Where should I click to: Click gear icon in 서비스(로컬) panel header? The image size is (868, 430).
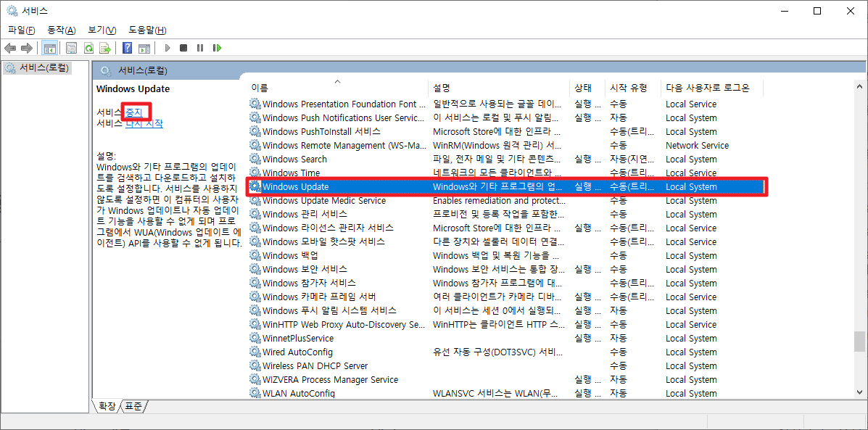[x=106, y=70]
